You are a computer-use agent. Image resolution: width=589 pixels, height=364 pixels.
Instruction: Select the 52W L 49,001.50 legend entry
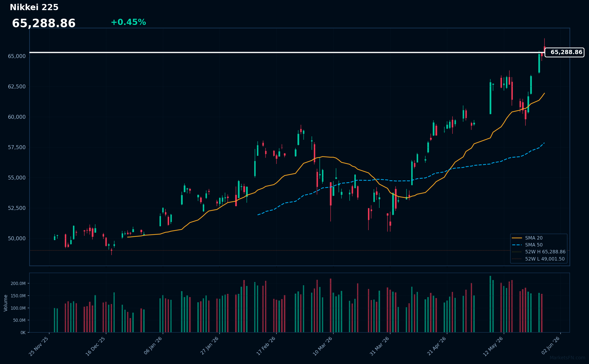tap(538, 259)
